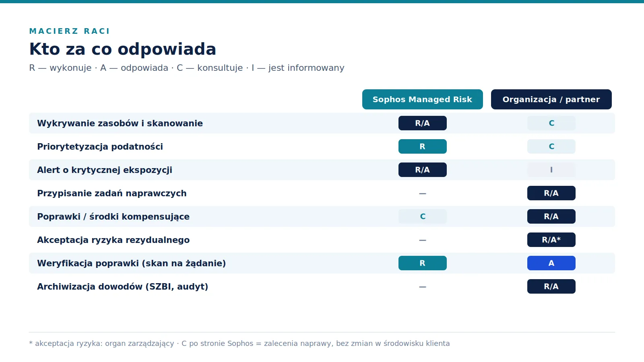Click the I badge in the Alert o krytycznej ekspozycji row
This screenshot has height=362, width=644.
(551, 170)
